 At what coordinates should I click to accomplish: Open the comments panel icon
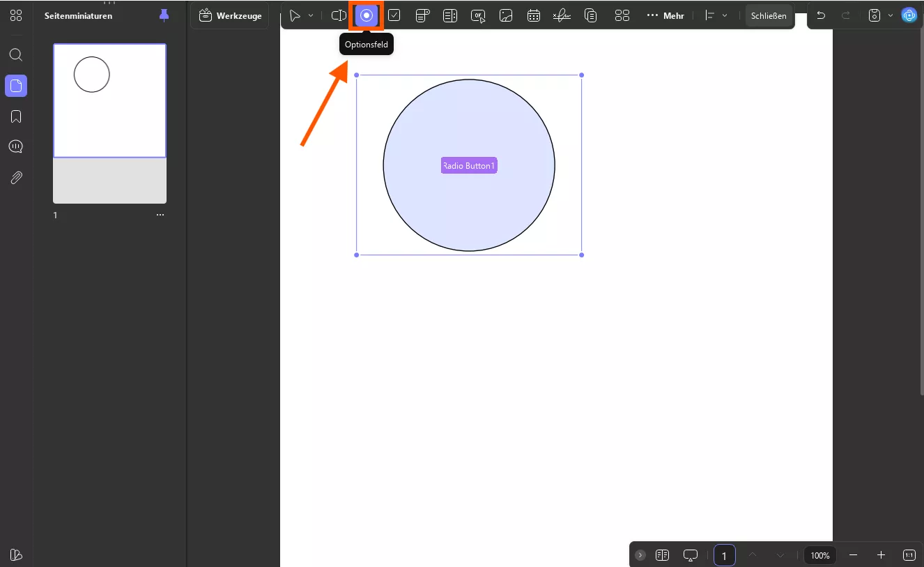[x=16, y=146]
